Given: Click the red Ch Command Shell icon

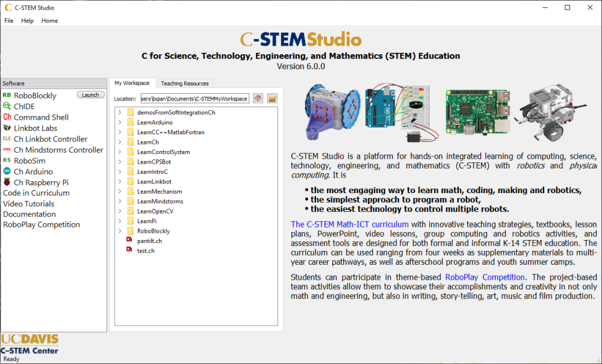Looking at the screenshot, I should [7, 117].
